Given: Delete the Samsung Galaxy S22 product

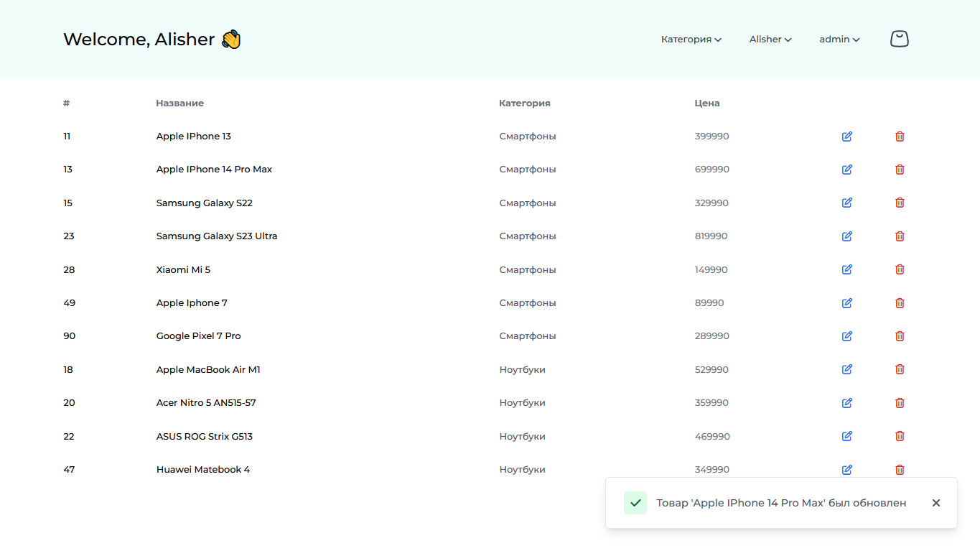Looking at the screenshot, I should [900, 203].
